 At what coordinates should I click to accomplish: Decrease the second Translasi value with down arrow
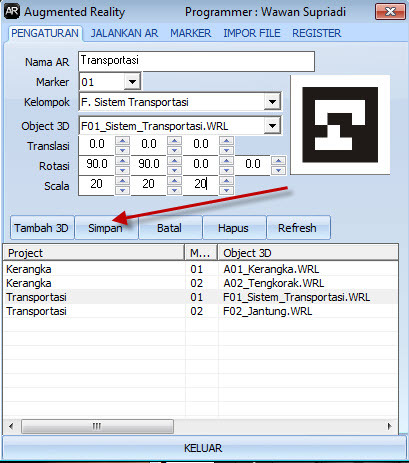[x=174, y=150]
